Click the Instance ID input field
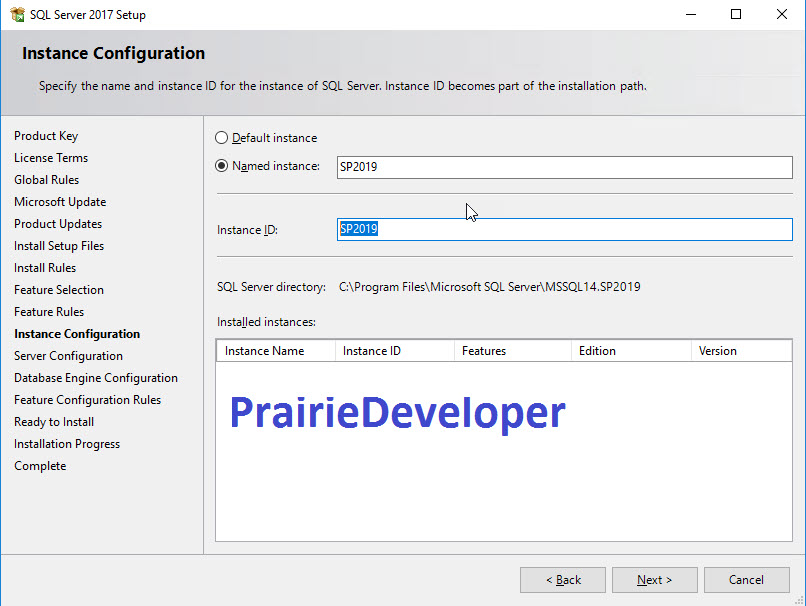Viewport: 806px width, 606px height. click(x=564, y=229)
